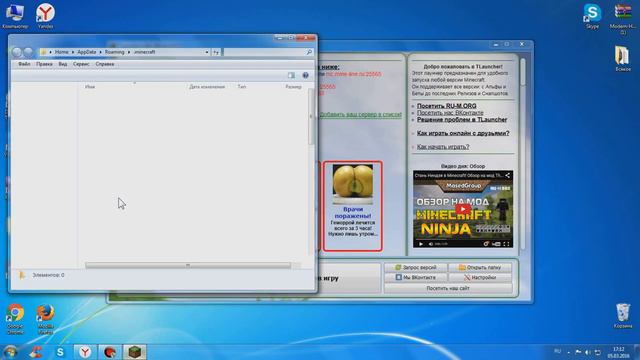Open the WinRAR archive desktop icon
The width and height of the screenshot is (640, 360).
click(x=623, y=18)
